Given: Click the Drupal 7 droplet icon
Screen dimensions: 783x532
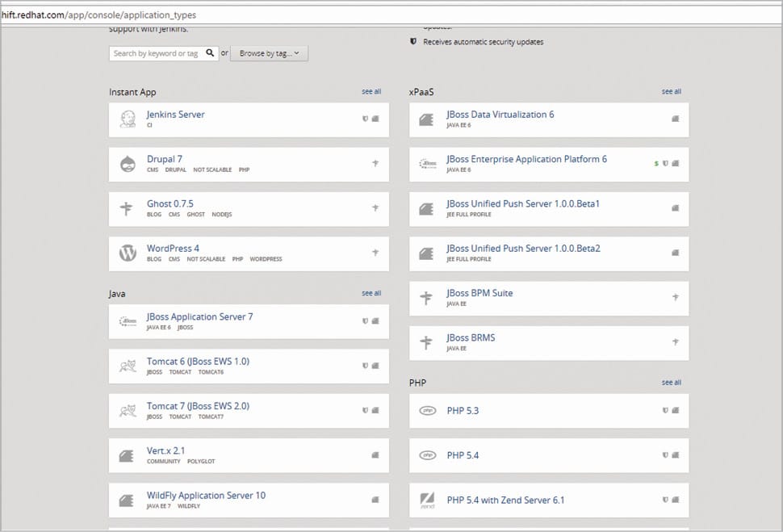Looking at the screenshot, I should pos(127,164).
